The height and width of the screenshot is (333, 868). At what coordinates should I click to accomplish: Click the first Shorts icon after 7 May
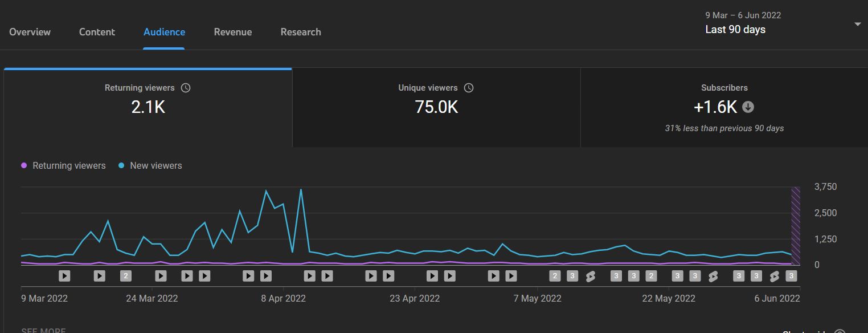(x=590, y=276)
